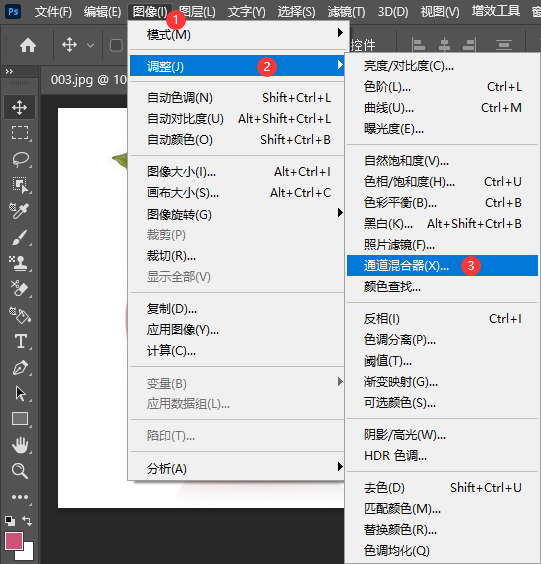This screenshot has height=564, width=541.
Task: Open the 滤镜(T) menu
Action: click(346, 12)
